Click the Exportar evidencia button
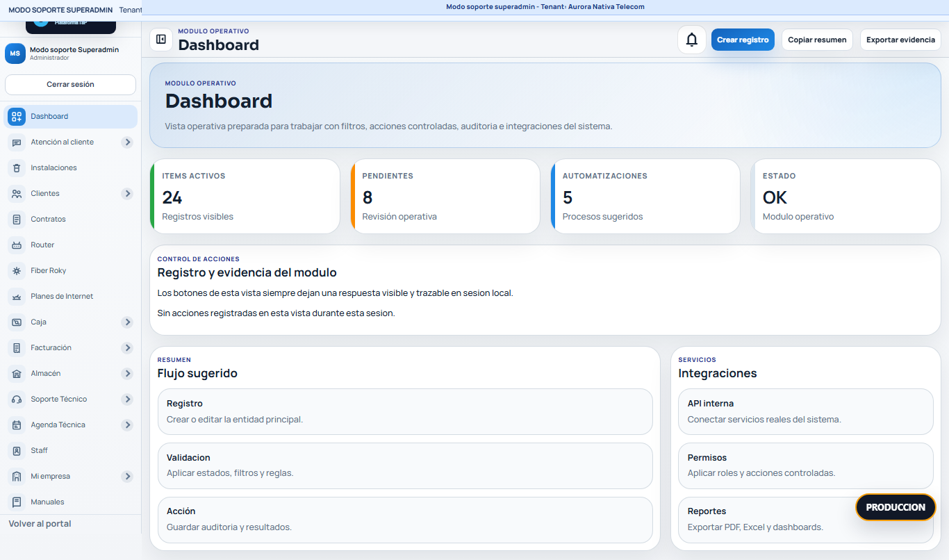The width and height of the screenshot is (949, 560). 900,40
